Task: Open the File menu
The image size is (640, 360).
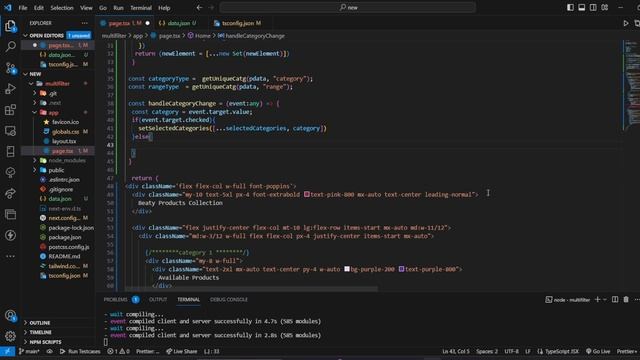Action: (x=23, y=8)
